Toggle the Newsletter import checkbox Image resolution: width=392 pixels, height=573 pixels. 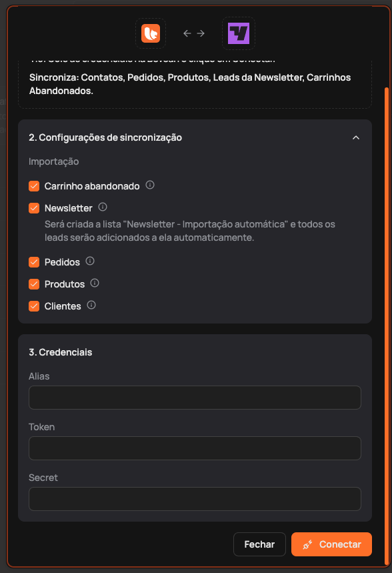point(34,208)
